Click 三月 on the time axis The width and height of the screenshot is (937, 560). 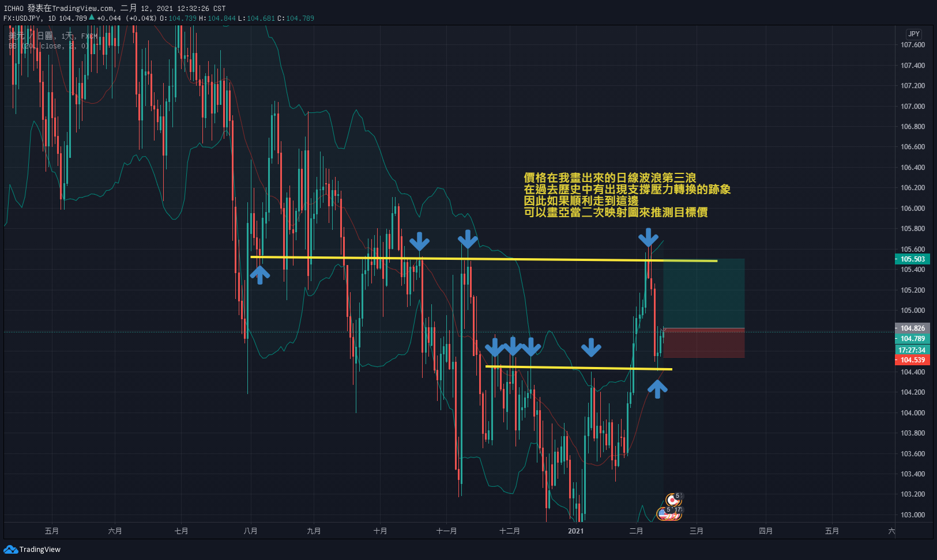click(697, 531)
